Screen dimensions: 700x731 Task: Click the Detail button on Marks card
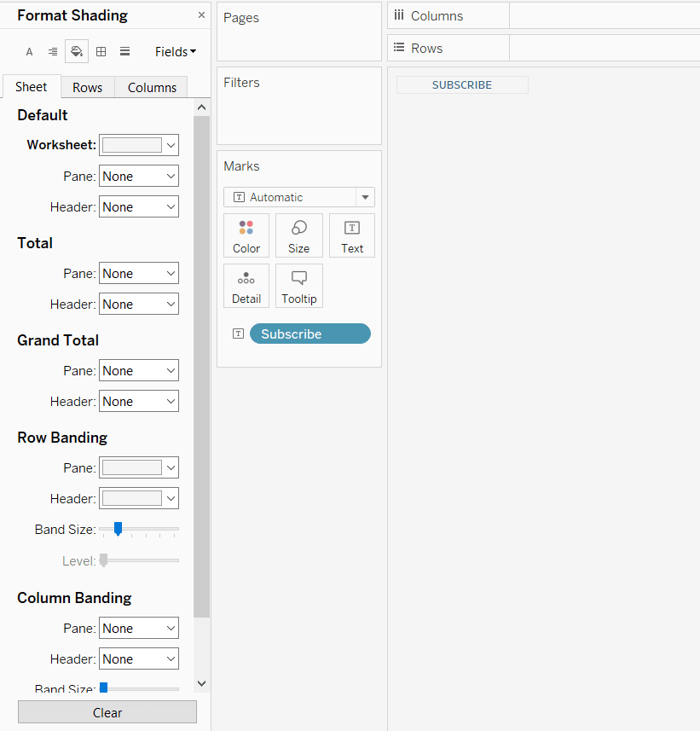click(246, 286)
